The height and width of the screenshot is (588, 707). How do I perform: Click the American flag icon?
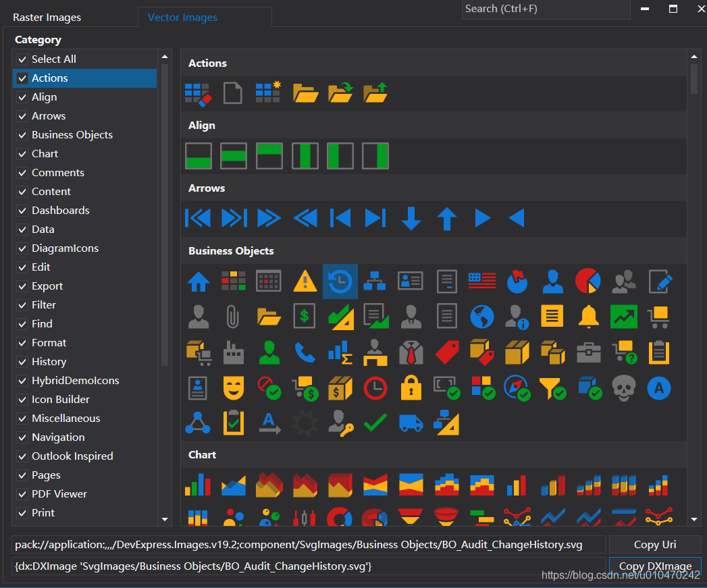481,282
